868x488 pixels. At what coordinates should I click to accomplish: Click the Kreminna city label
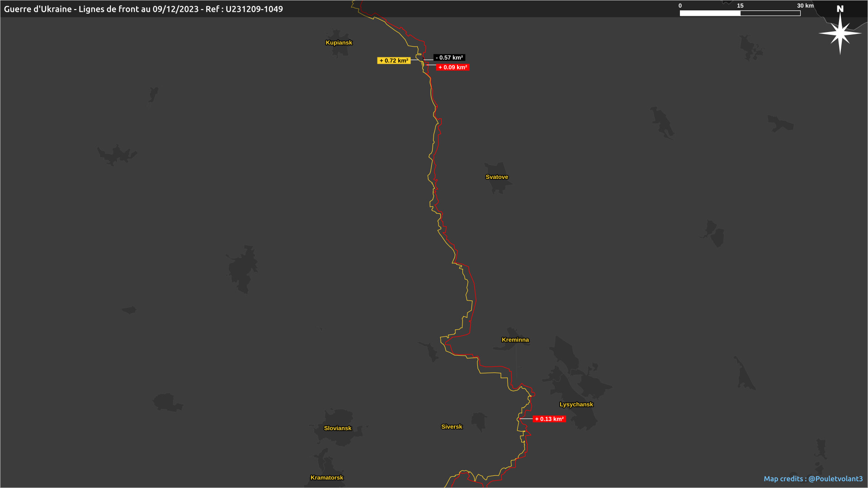(515, 340)
